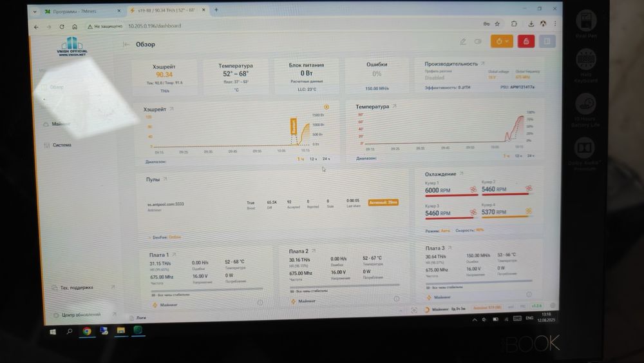Viewport: 644px width, 363px height.
Task: Click the VNISH Official logo
Action: pyautogui.click(x=72, y=46)
